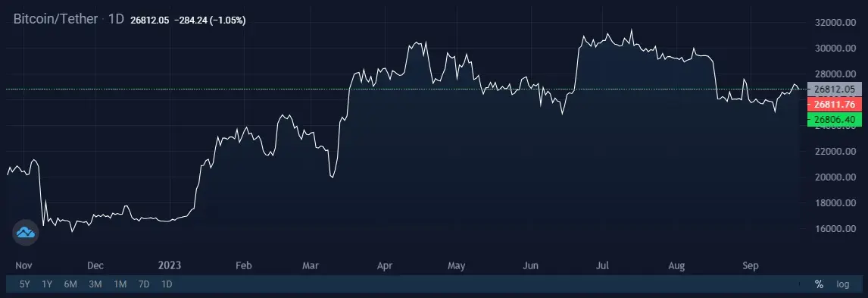Viewport: 868px width, 298px height.
Task: Choose the 1D range in bottom bar
Action: point(166,284)
